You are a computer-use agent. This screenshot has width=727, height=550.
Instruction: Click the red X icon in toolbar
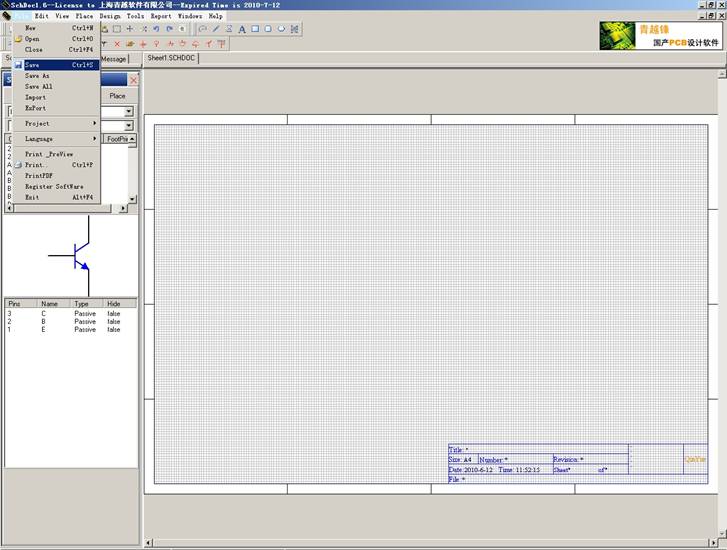[x=117, y=44]
